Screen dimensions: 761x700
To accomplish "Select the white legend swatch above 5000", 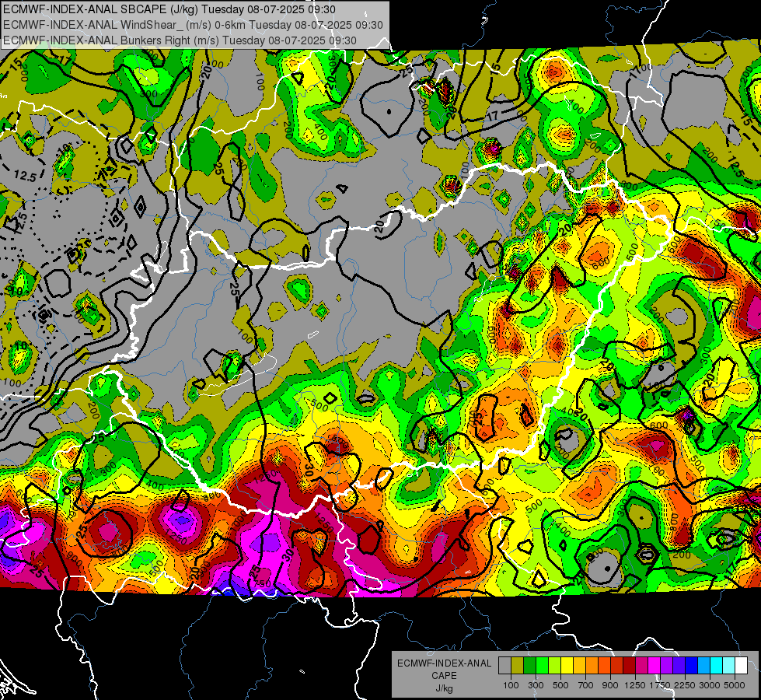I will (x=742, y=666).
